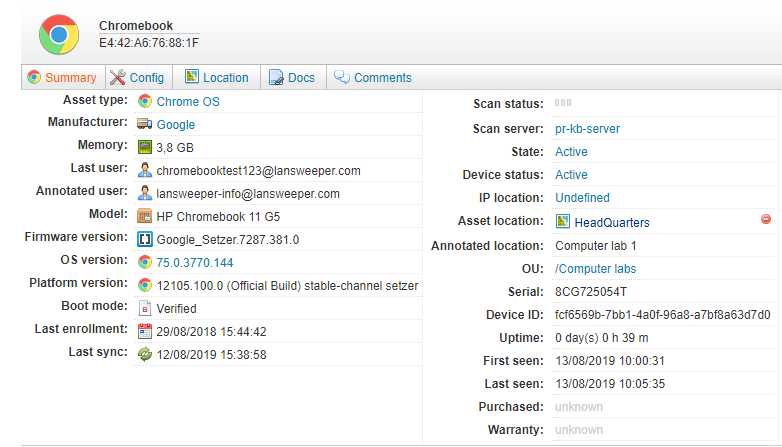The image size is (782, 447).
Task: Click the firmware bracket icon
Action: (x=145, y=239)
